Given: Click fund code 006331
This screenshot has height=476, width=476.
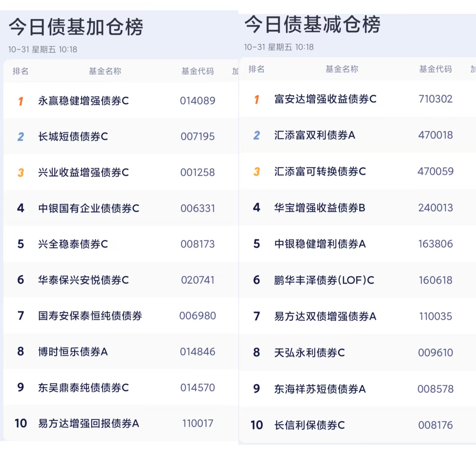Looking at the screenshot, I should point(197,208).
